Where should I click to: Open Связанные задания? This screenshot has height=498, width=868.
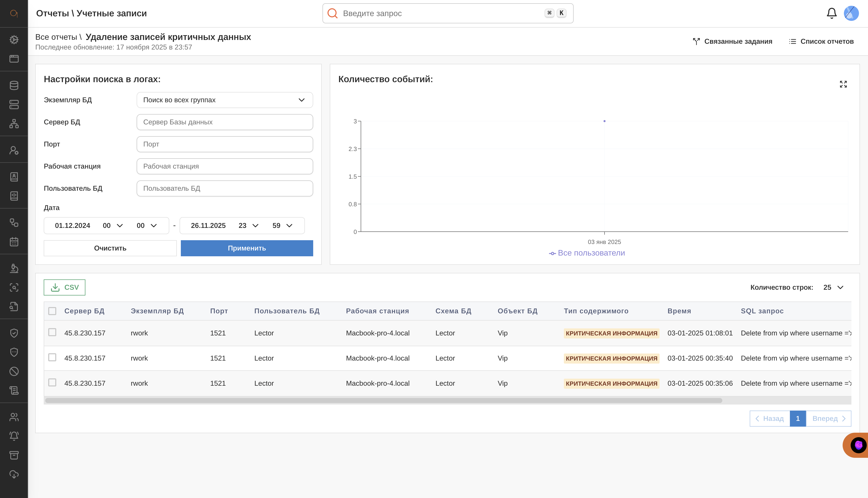tap(732, 41)
